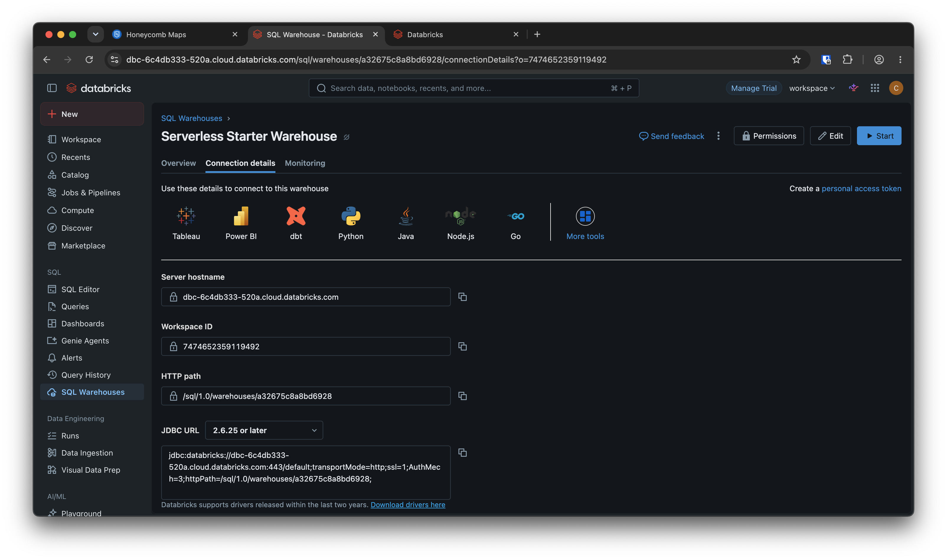The height and width of the screenshot is (560, 947).
Task: Open Tableau connection instructions
Action: pyautogui.click(x=186, y=223)
